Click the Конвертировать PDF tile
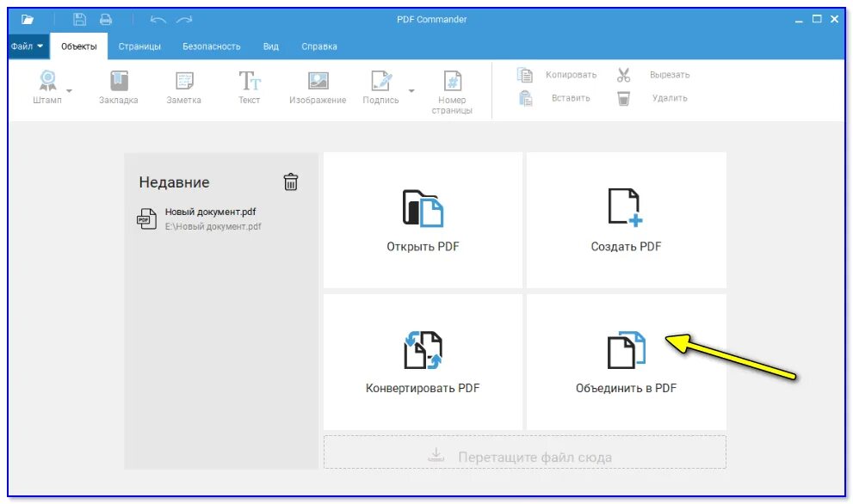This screenshot has width=853, height=504. click(x=423, y=362)
